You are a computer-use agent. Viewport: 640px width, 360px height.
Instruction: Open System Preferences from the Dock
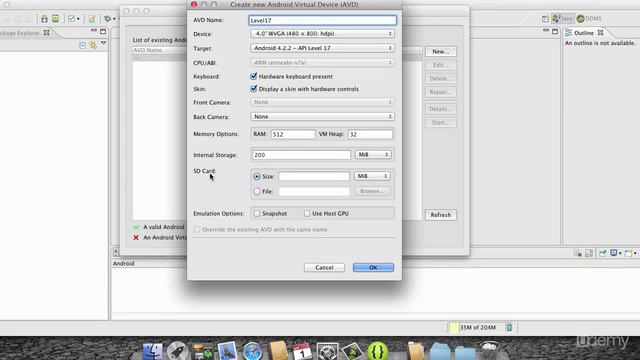point(327,351)
